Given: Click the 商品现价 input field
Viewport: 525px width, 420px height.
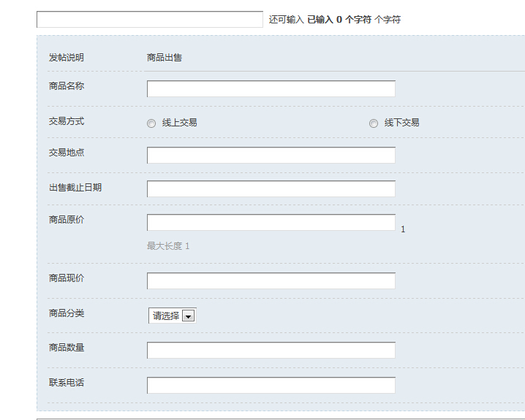Looking at the screenshot, I should click(x=271, y=281).
